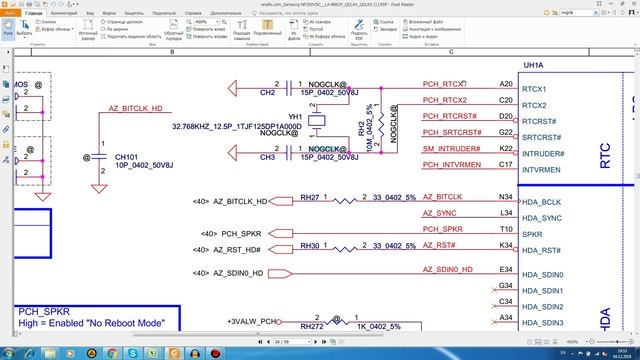Screen dimensions: 640x360
Task: Click the Snapshot tool
Action: pyautogui.click(x=46, y=22)
